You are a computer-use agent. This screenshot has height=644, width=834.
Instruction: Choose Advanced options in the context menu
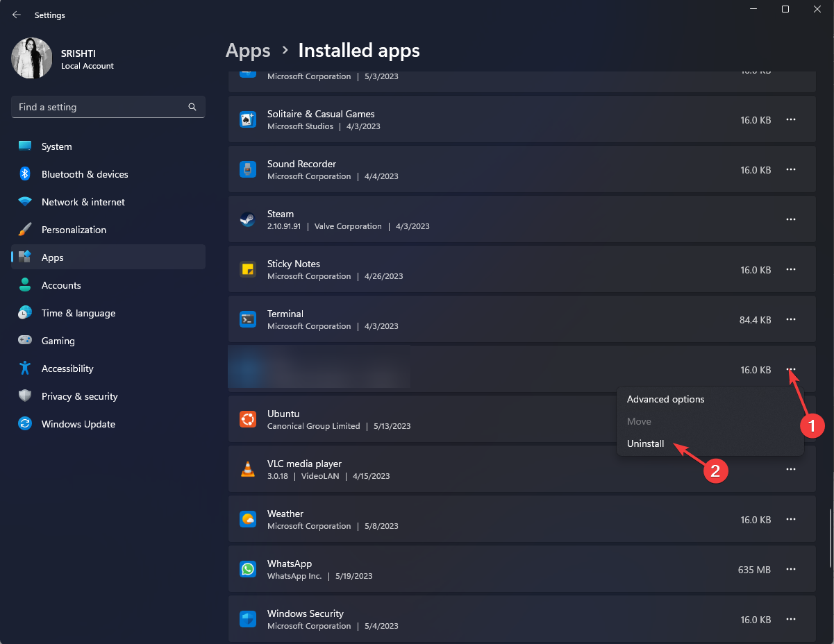point(665,399)
